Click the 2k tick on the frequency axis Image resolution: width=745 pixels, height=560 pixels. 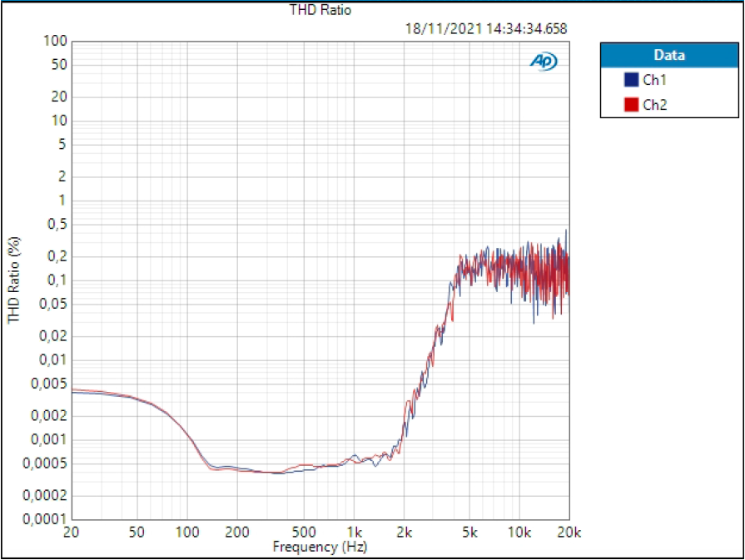405,532
